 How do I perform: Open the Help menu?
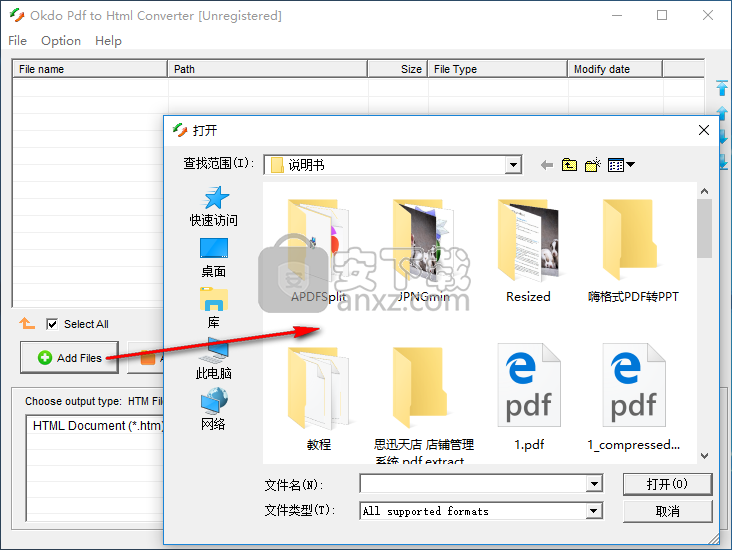[108, 41]
